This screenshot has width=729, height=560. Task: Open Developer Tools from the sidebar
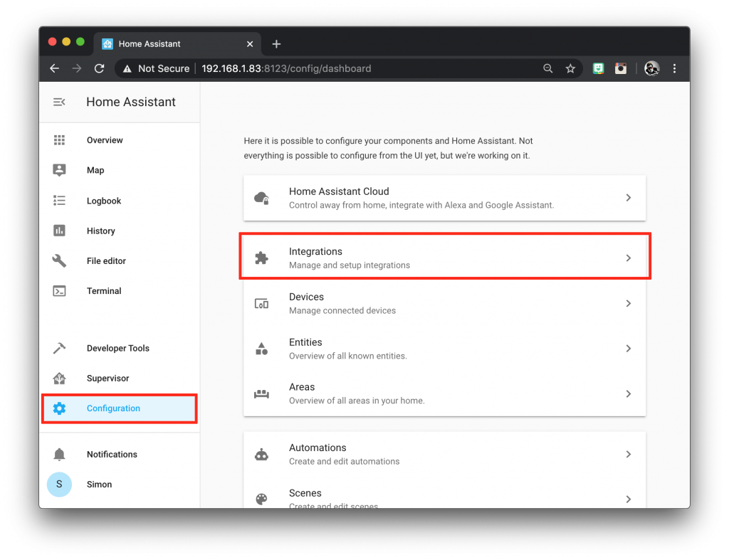[120, 348]
